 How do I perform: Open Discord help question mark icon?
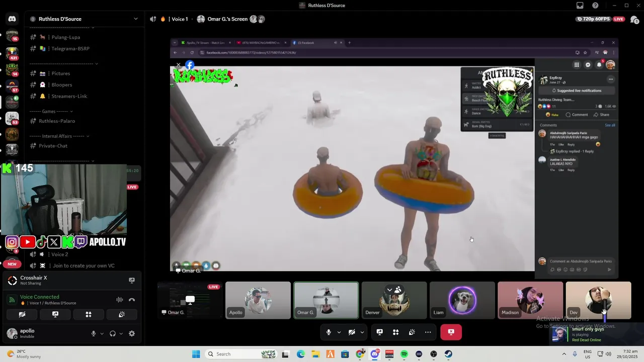coord(595,6)
